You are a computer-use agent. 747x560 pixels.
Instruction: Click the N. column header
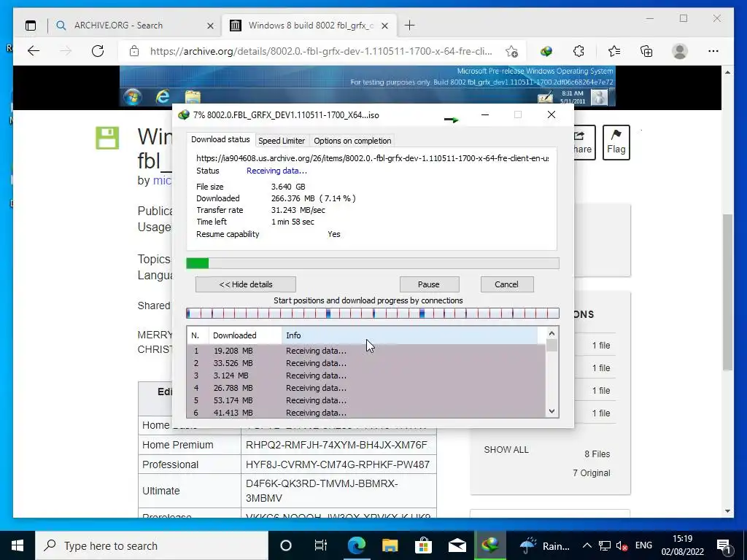[198, 335]
